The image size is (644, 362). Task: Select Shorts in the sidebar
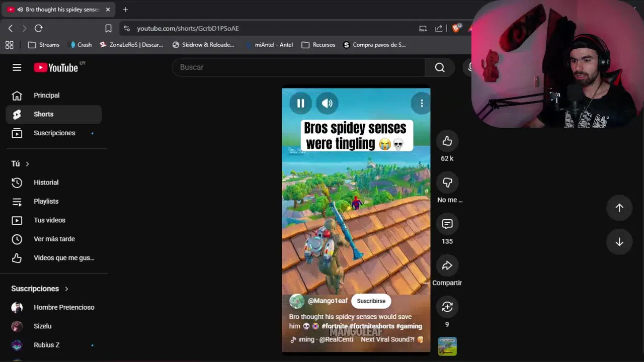click(x=54, y=114)
